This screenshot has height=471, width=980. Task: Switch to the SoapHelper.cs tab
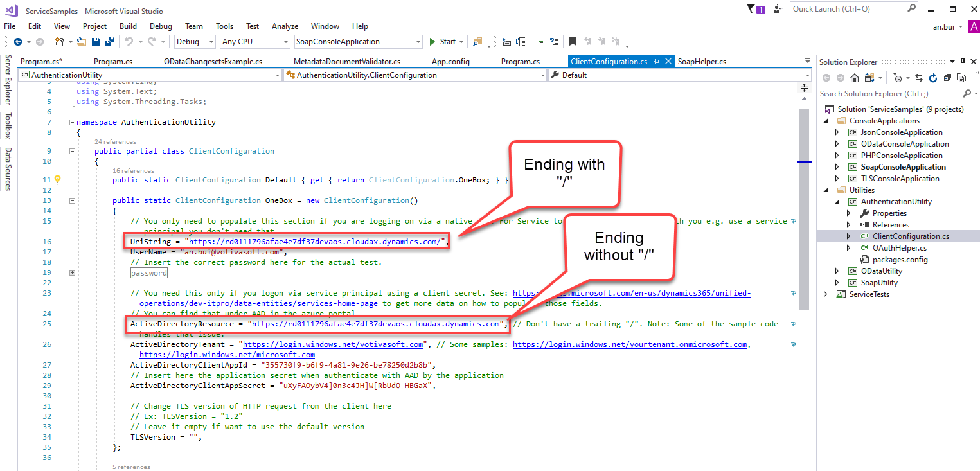click(x=702, y=62)
